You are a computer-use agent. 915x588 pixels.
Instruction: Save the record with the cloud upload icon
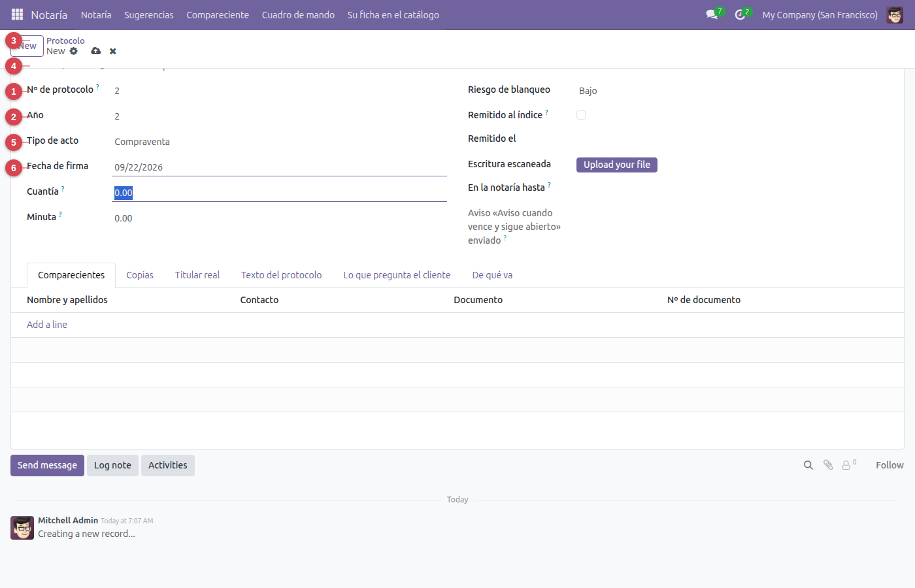point(96,51)
